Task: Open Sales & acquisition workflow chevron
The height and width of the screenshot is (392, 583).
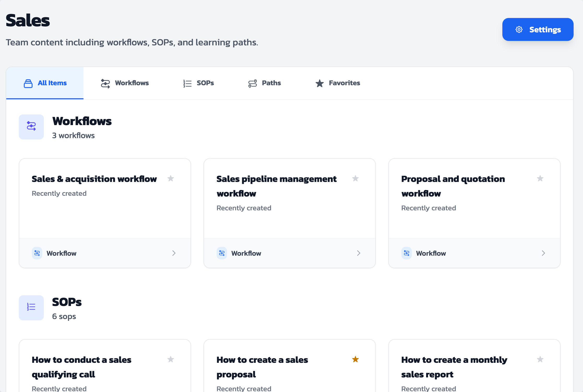Action: pyautogui.click(x=174, y=253)
